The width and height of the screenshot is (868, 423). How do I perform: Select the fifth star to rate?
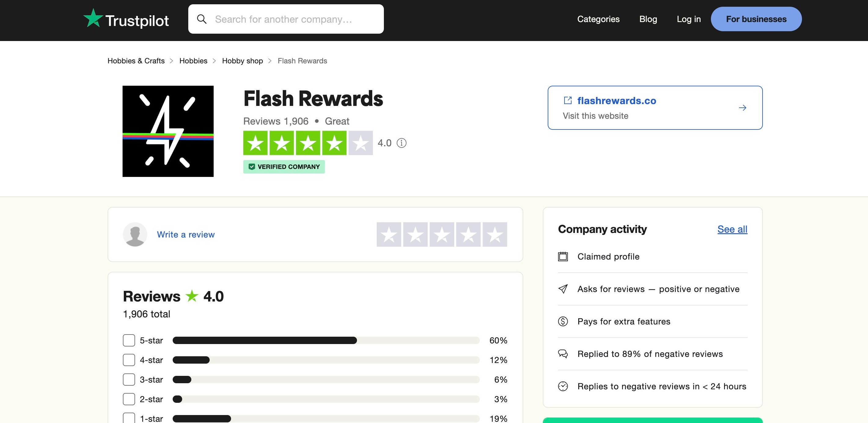pyautogui.click(x=495, y=234)
